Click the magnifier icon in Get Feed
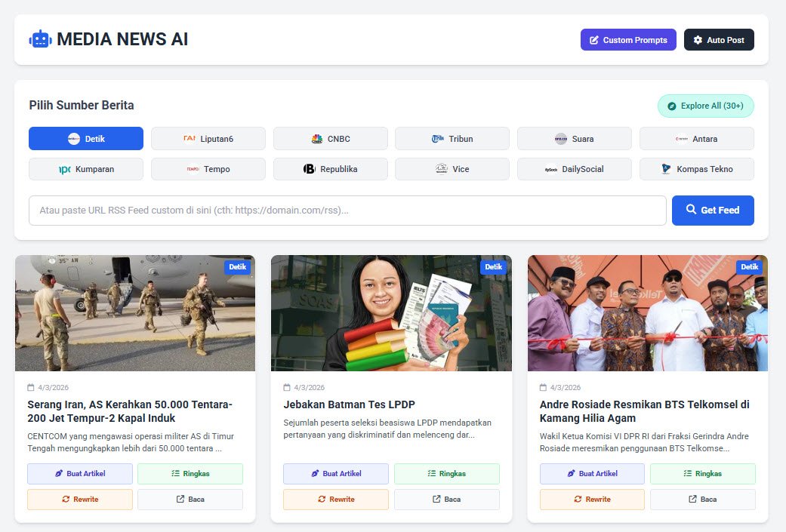Image resolution: width=786 pixels, height=532 pixels. click(x=691, y=209)
